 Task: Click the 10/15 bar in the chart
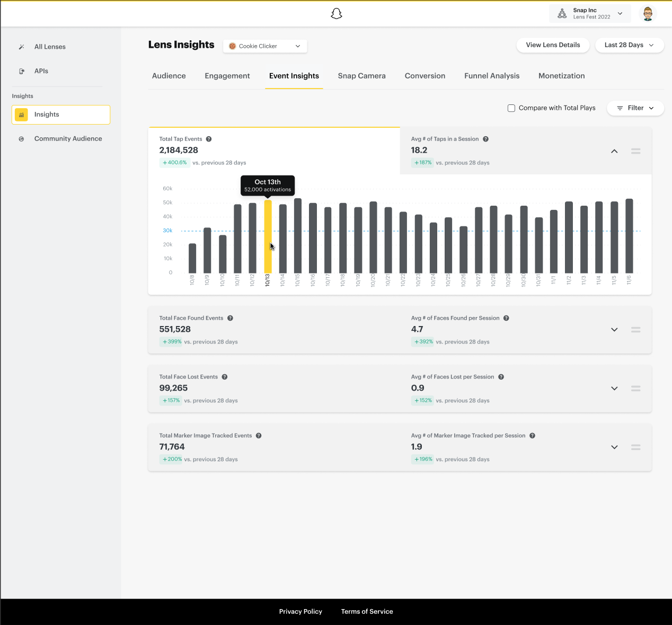coord(298,236)
